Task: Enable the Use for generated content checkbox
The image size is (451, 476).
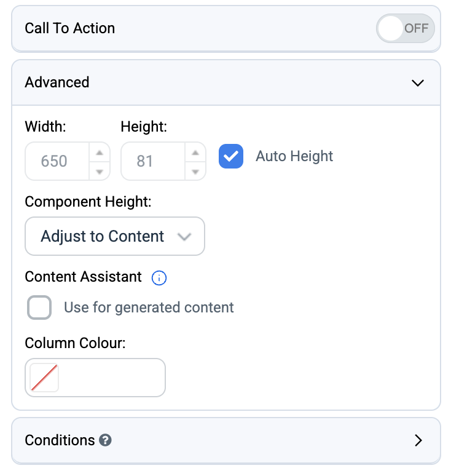Action: coord(39,307)
